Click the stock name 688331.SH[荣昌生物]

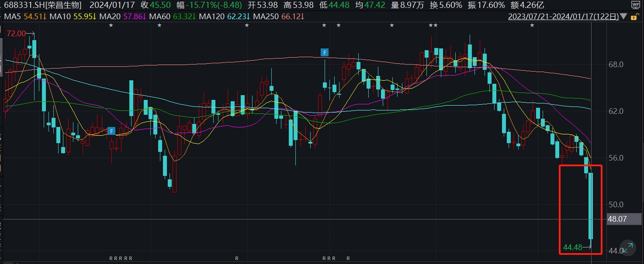(43, 5)
